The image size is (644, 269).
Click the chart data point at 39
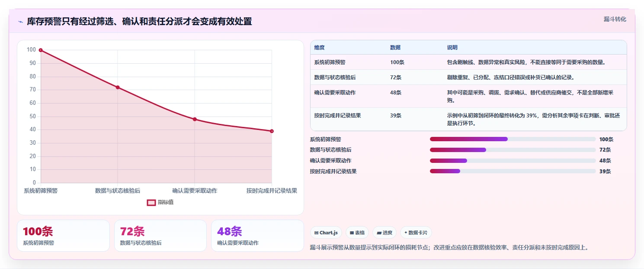(272, 131)
